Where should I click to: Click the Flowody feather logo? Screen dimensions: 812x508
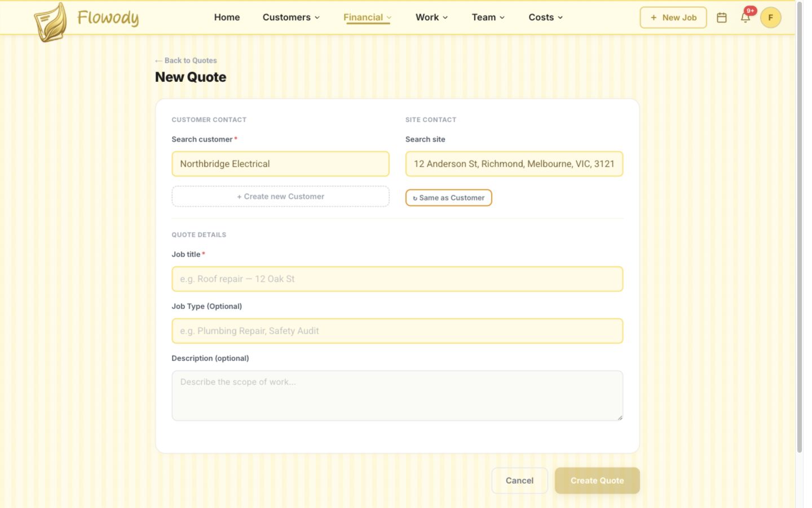pyautogui.click(x=51, y=22)
